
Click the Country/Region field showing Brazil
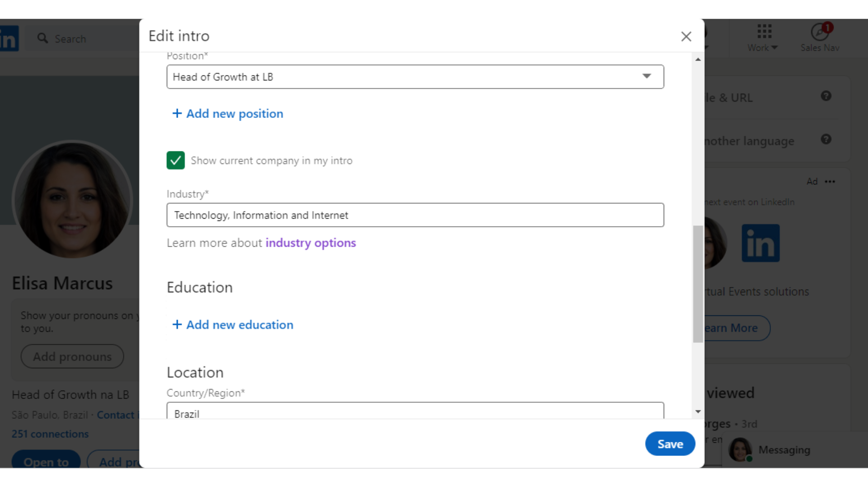click(415, 412)
